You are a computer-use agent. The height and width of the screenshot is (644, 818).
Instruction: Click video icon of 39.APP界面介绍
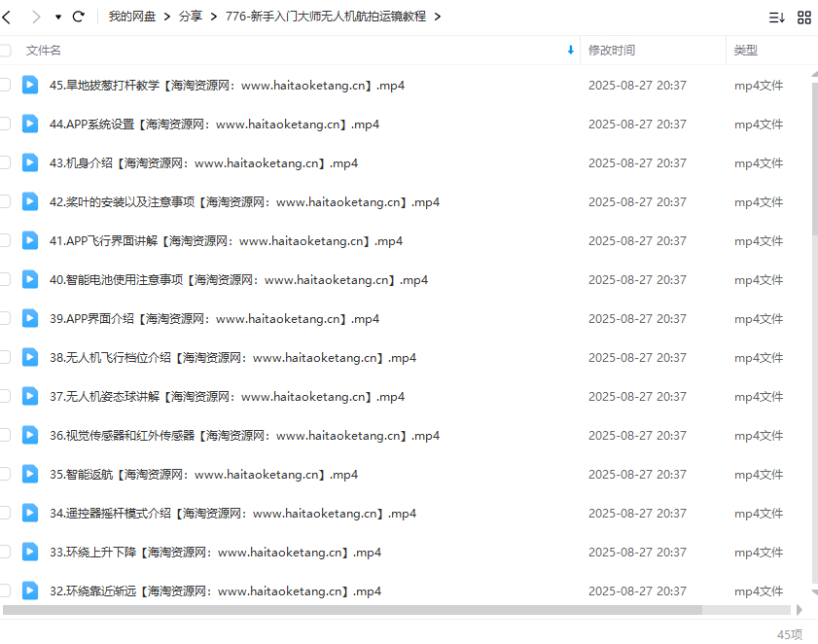click(30, 318)
